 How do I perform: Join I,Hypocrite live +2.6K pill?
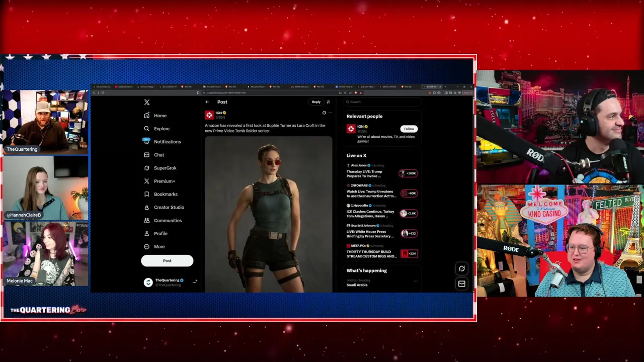point(409,213)
